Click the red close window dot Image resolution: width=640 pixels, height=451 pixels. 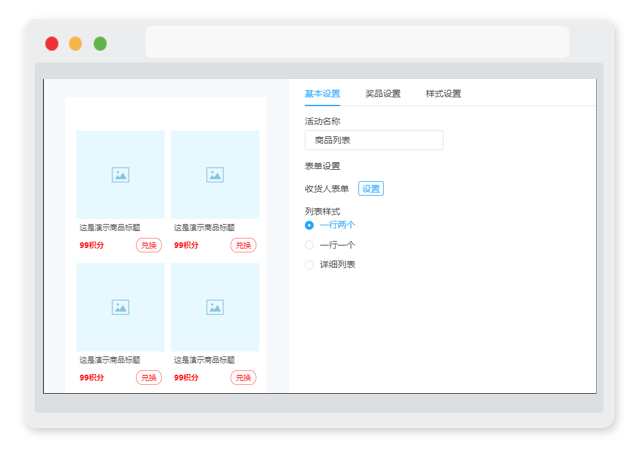[52, 43]
